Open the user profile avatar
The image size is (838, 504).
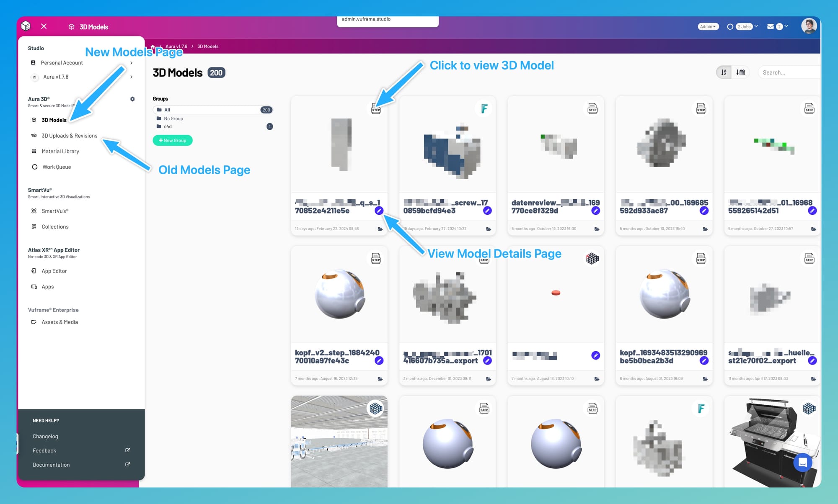[x=809, y=26]
